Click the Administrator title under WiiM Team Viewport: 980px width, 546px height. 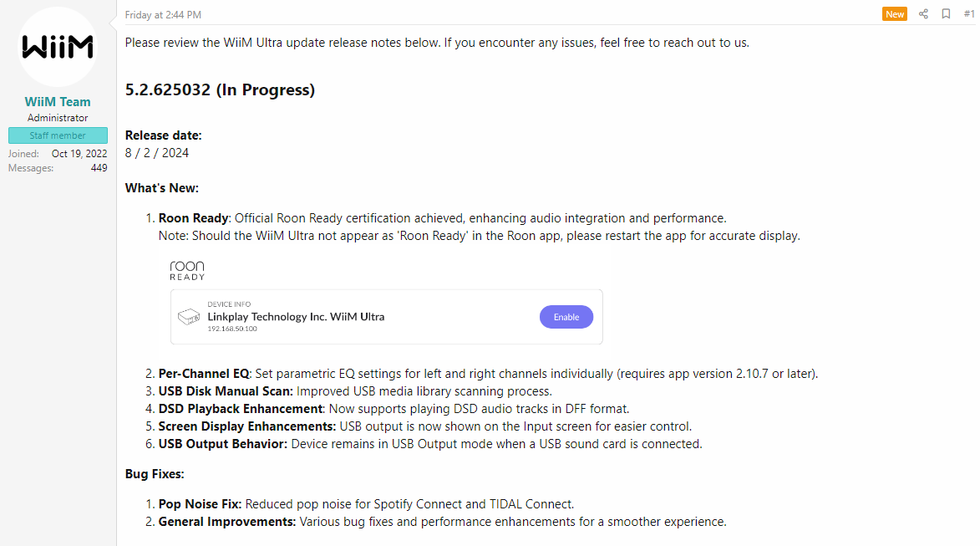click(58, 118)
